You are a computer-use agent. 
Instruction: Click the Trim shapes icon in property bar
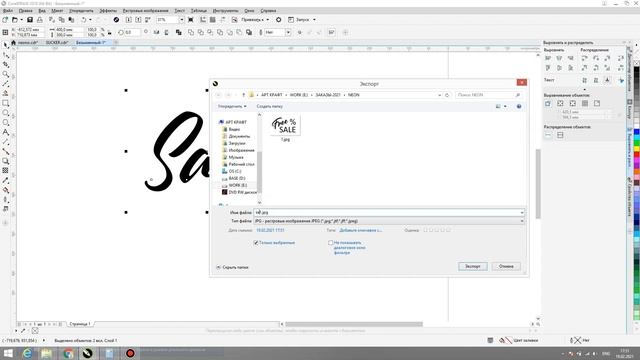pos(200,32)
